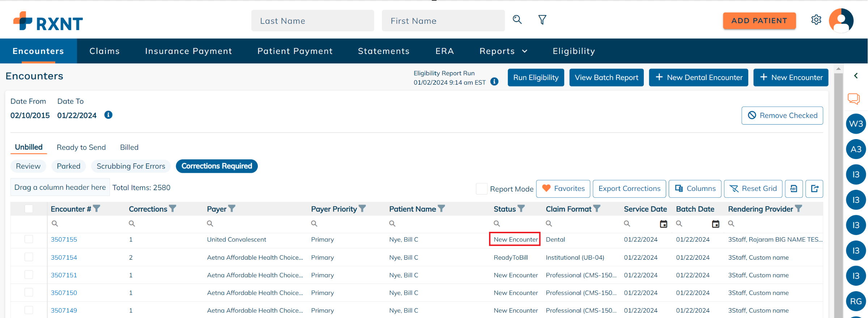This screenshot has height=318, width=868.
Task: Click the patient search magnifier icon
Action: point(517,20)
